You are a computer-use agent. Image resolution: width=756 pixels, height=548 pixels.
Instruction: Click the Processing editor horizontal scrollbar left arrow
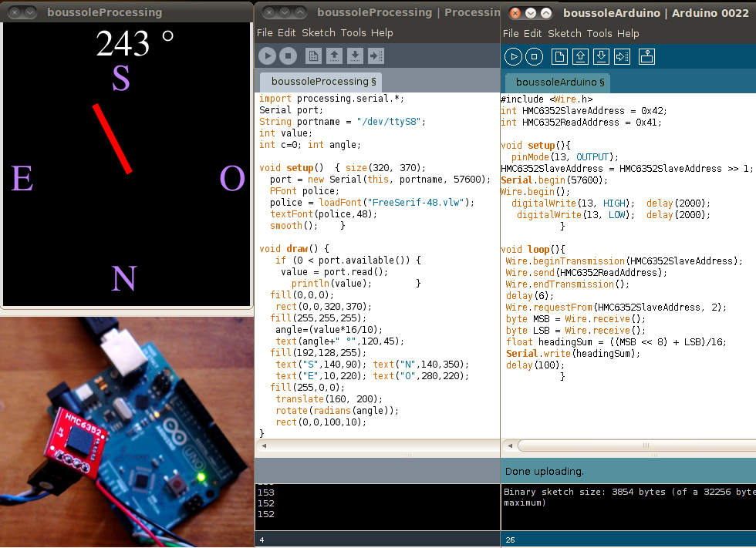pos(264,445)
